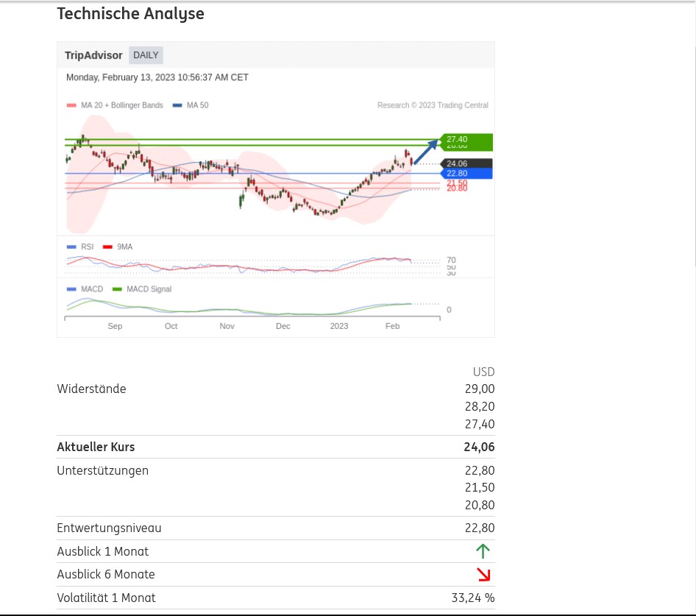Image resolution: width=696 pixels, height=616 pixels.
Task: Click the TripAdvisor chart title
Action: 93,55
